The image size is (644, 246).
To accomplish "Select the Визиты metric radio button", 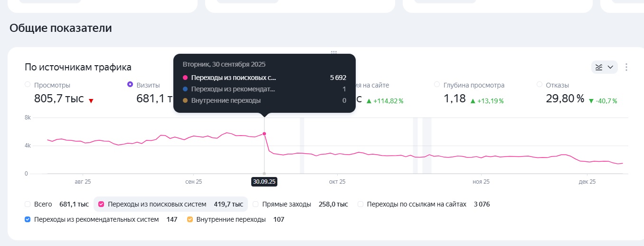I will tap(130, 85).
